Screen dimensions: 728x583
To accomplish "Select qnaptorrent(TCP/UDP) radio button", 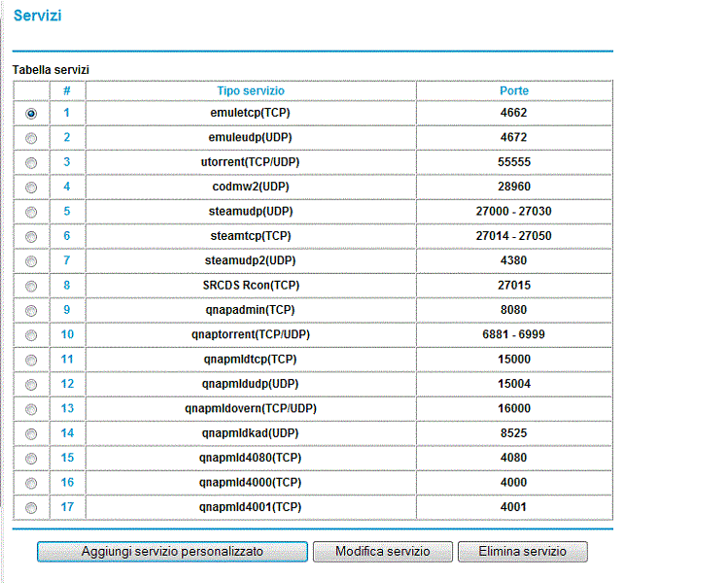I will [31, 335].
